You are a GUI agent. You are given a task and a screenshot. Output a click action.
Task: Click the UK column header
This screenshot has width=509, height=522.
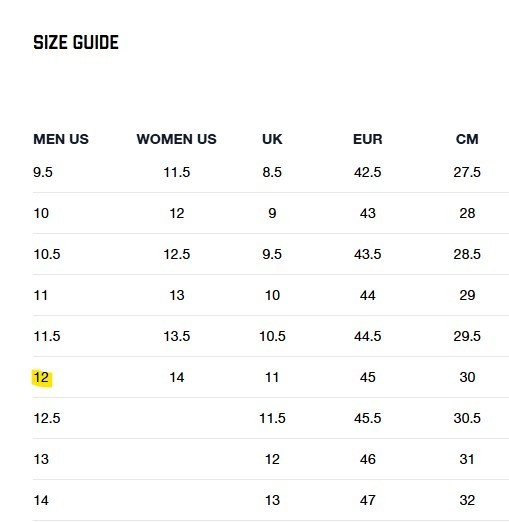[x=272, y=139]
